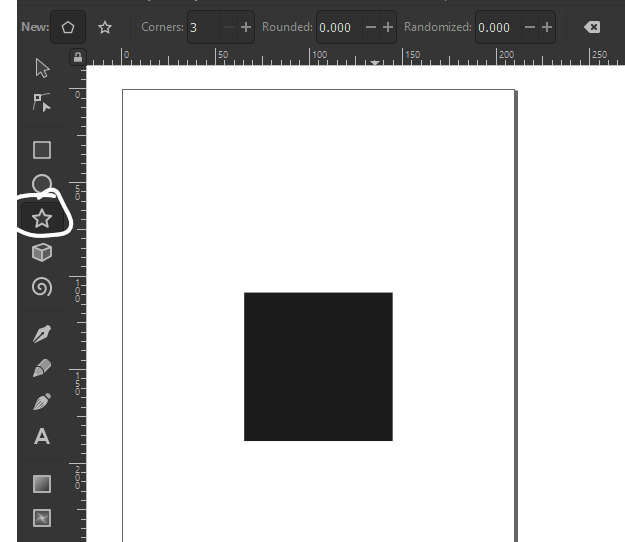625x542 pixels.
Task: Select the Ellipse circle tool
Action: coord(42,184)
